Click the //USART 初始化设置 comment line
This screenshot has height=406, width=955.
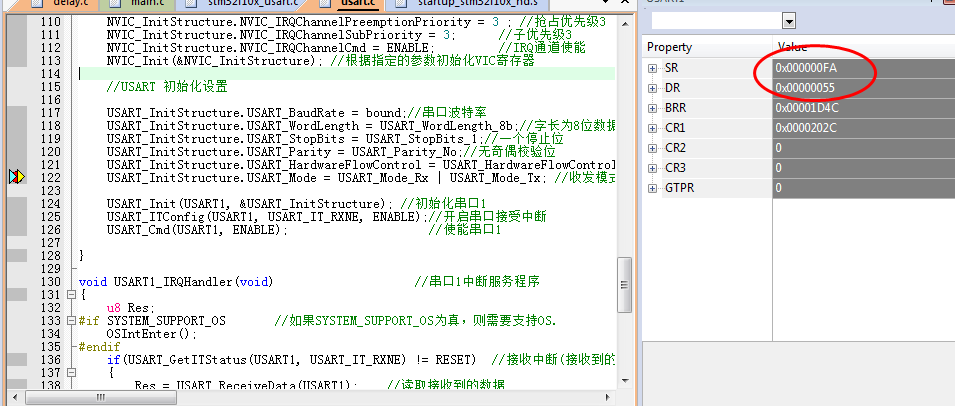[x=167, y=86]
